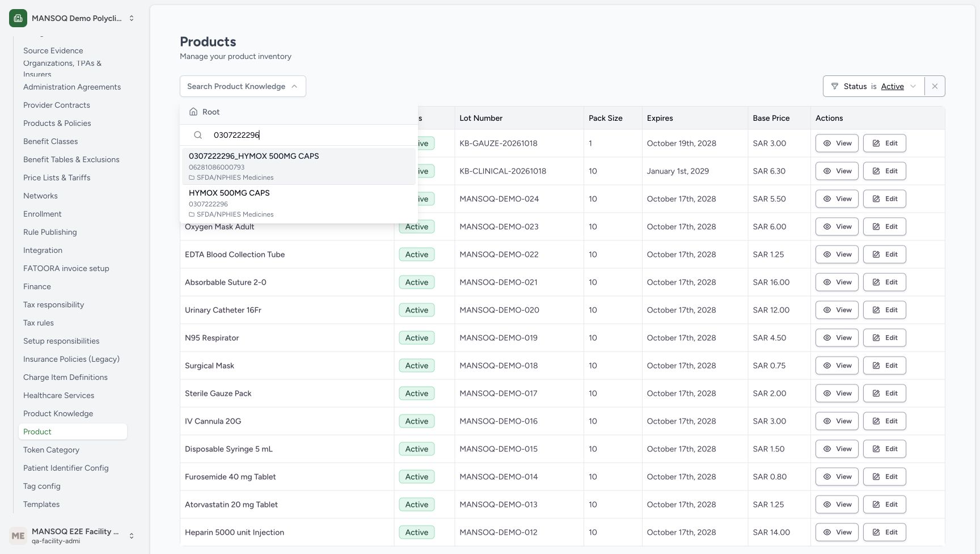Click the ME user avatar
Image resolution: width=980 pixels, height=554 pixels.
[18, 536]
